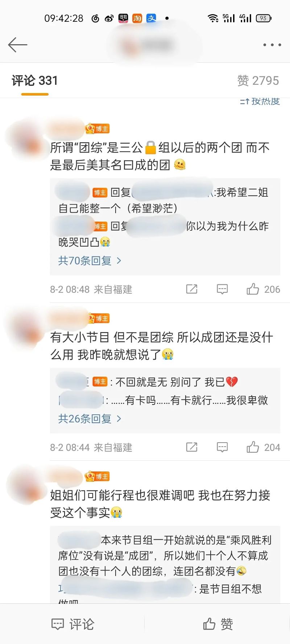Switch to the 赞 2795 tab
Viewport: 290px width, 644px height.
(258, 80)
